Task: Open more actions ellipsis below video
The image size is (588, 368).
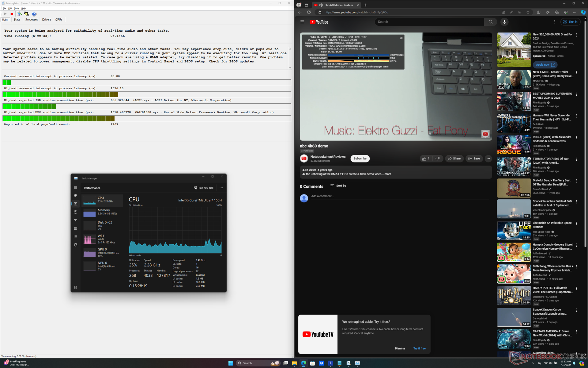Action: tap(488, 159)
